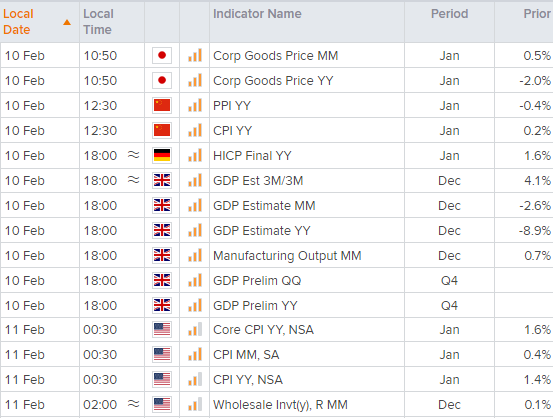This screenshot has width=553, height=418.
Task: Click approximate-time symbol on Wholesale Invt(y) row
Action: tap(134, 404)
